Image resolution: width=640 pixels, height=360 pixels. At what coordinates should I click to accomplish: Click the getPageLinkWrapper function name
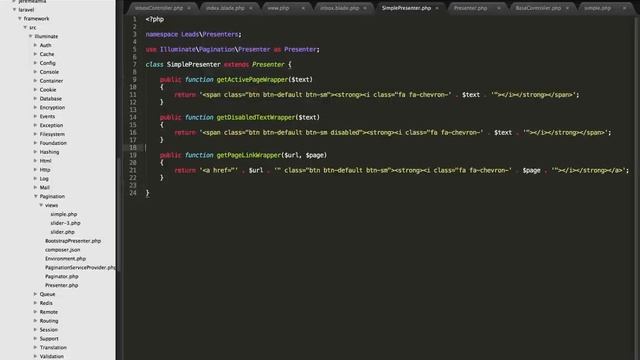(249, 155)
